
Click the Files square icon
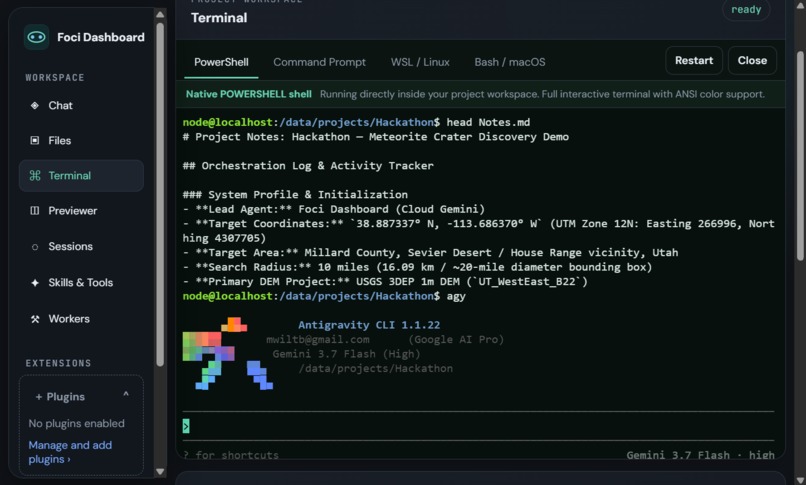[34, 140]
